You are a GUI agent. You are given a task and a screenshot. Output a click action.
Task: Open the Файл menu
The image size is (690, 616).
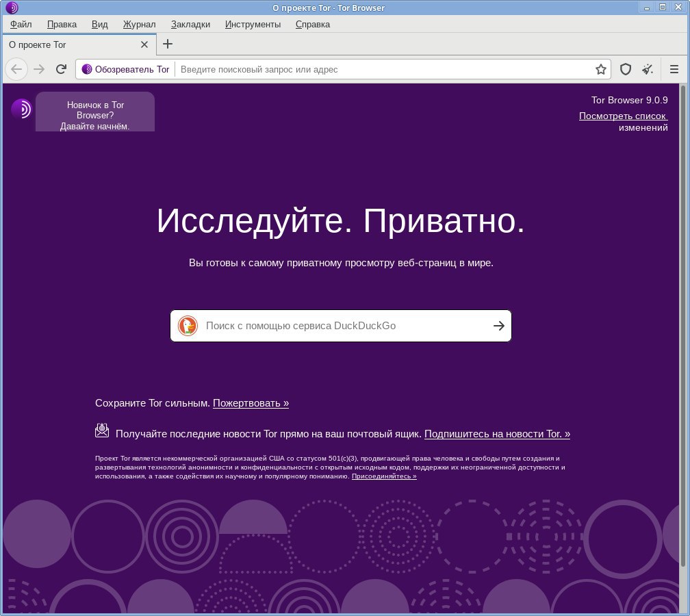tap(21, 24)
